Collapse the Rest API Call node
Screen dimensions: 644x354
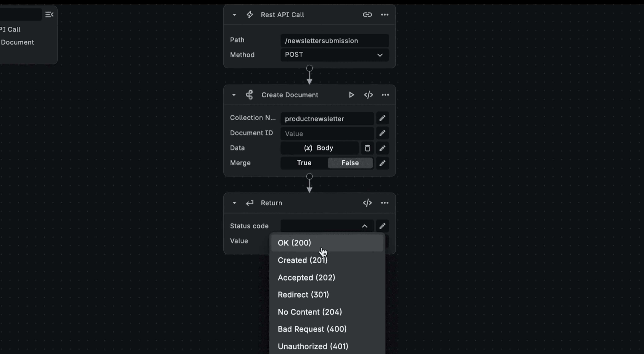coord(234,15)
